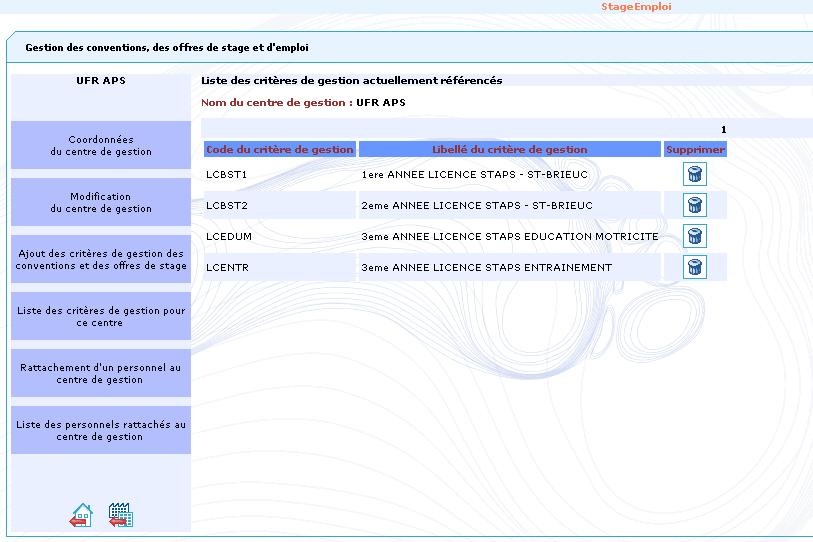Click the Supprimer column header
Screen dimensions: 813x542
pyautogui.click(x=695, y=149)
